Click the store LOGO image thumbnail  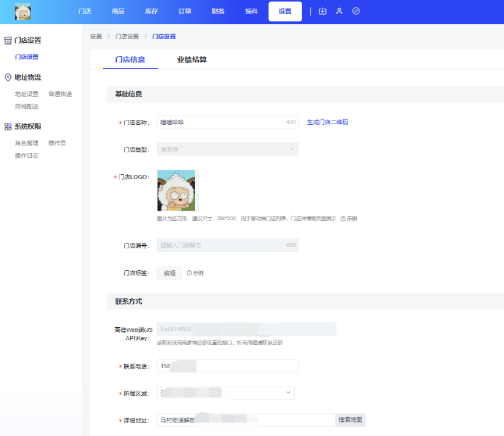pos(176,190)
